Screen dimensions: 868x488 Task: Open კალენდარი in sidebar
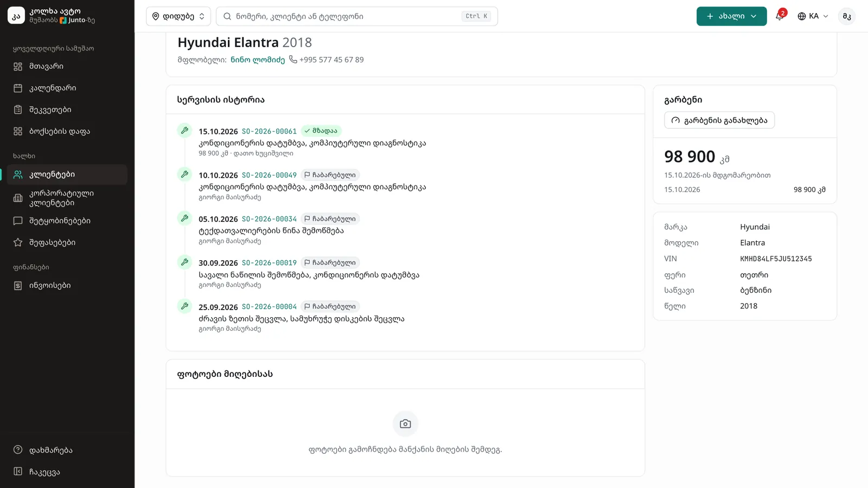coord(67,88)
